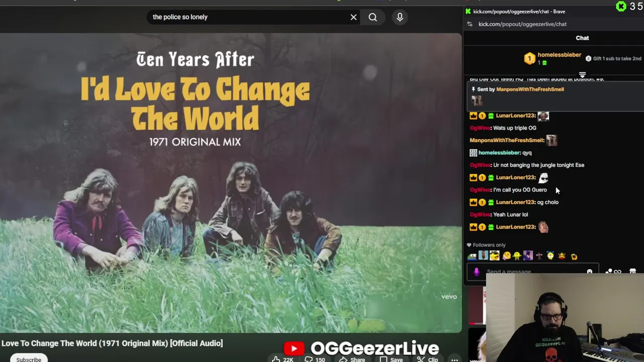Like the video with 22K likes
This screenshot has width=644, height=362.
coord(282,359)
